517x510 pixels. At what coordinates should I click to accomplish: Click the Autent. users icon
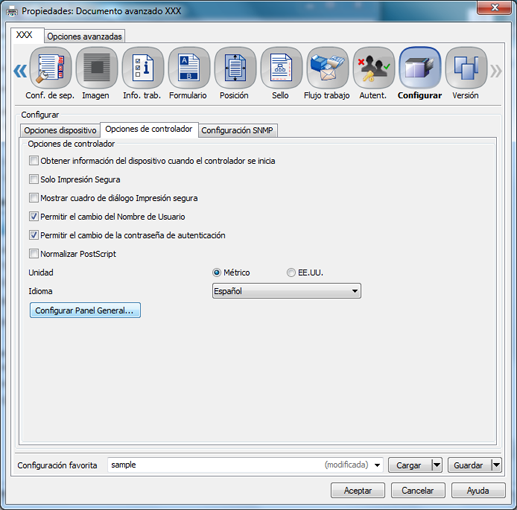(x=374, y=68)
